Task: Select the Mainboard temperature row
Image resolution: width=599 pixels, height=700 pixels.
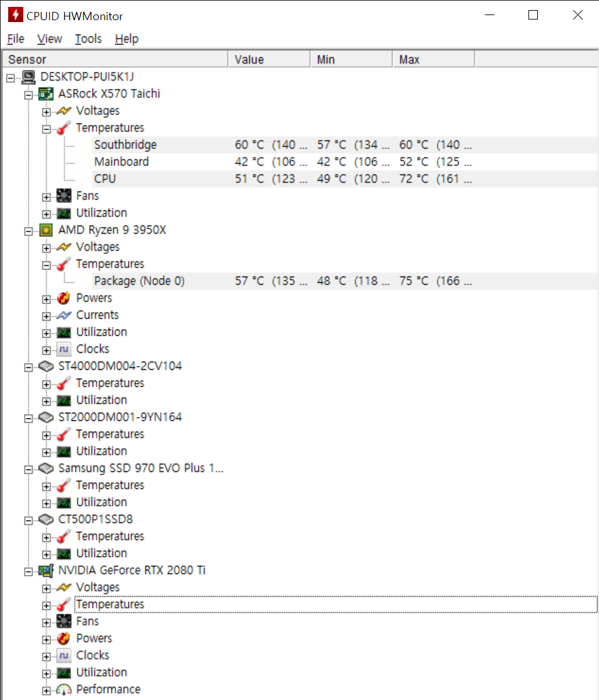Action: coord(345,161)
